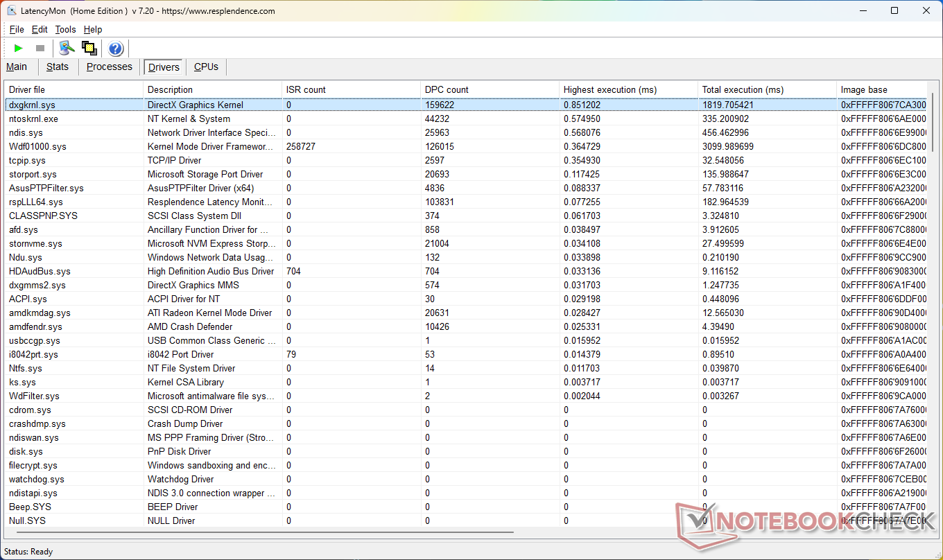Select the afd.sys driver row
The width and height of the screenshot is (943, 560).
tap(465, 229)
